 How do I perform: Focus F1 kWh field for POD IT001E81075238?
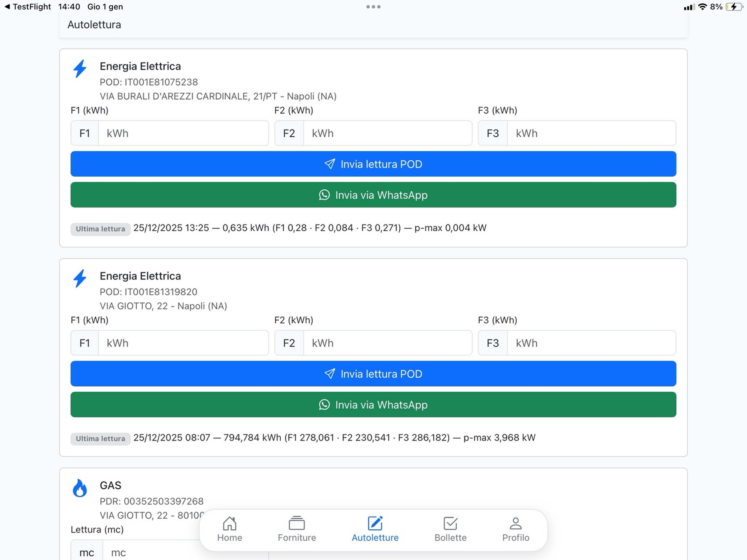coord(183,133)
